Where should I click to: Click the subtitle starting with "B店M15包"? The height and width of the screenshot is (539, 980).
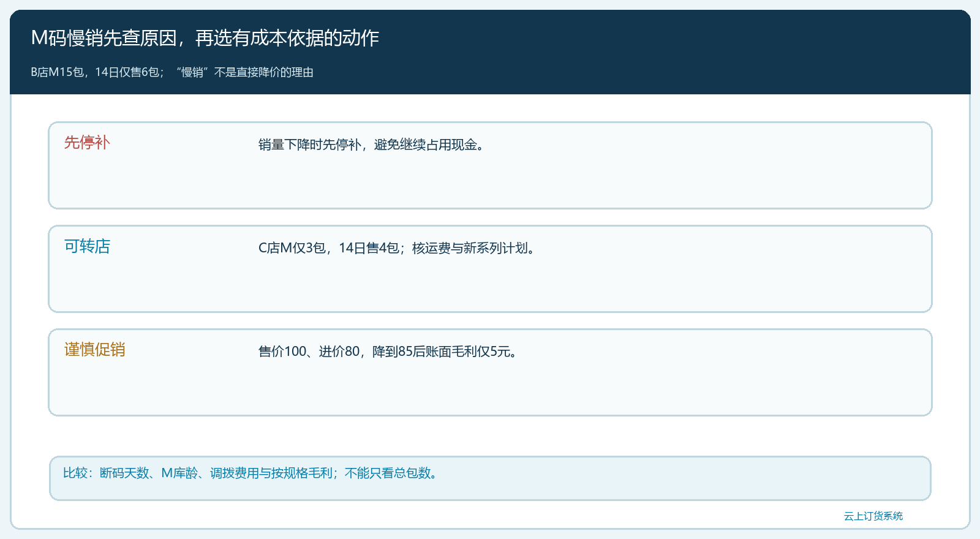click(x=172, y=72)
